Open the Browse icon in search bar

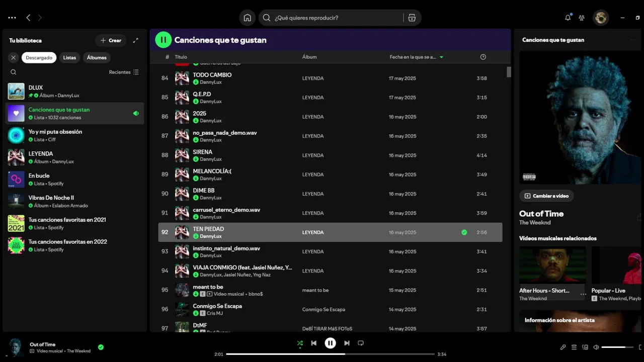click(x=412, y=18)
